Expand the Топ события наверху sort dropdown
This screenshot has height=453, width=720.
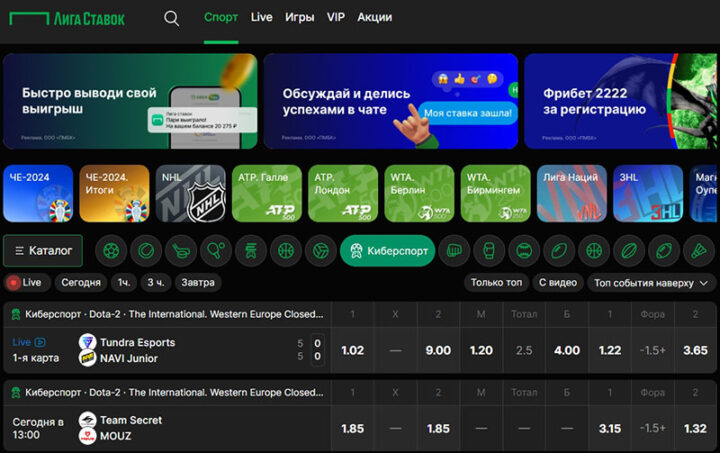pos(652,283)
